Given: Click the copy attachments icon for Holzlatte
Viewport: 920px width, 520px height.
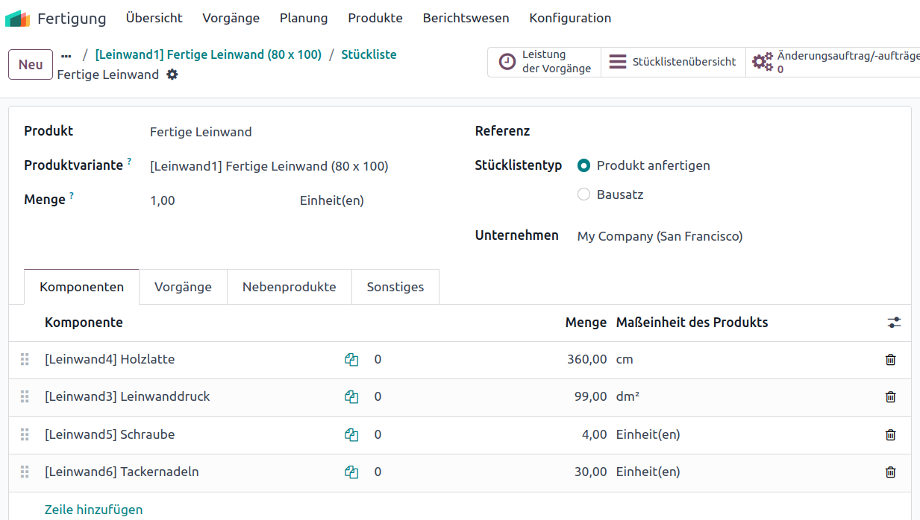Looking at the screenshot, I should (x=351, y=360).
